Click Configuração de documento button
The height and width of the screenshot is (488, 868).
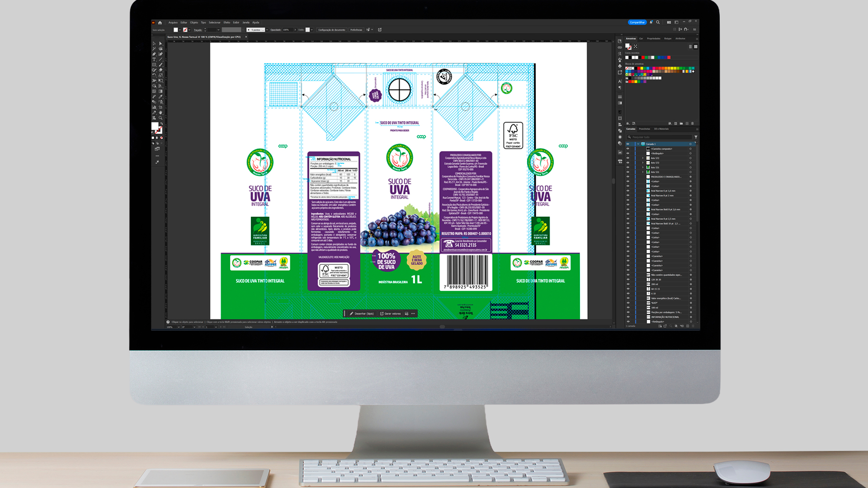click(x=331, y=30)
